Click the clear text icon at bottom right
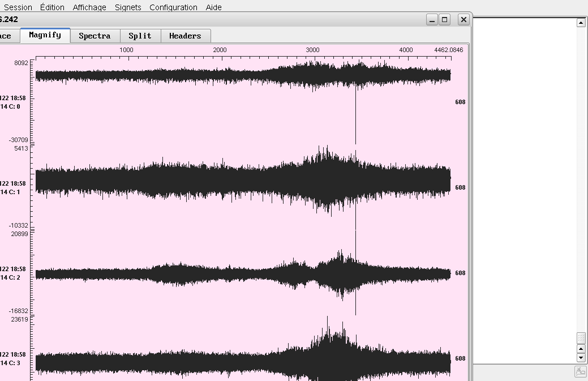Viewport: 588px width, 381px height. (580, 371)
